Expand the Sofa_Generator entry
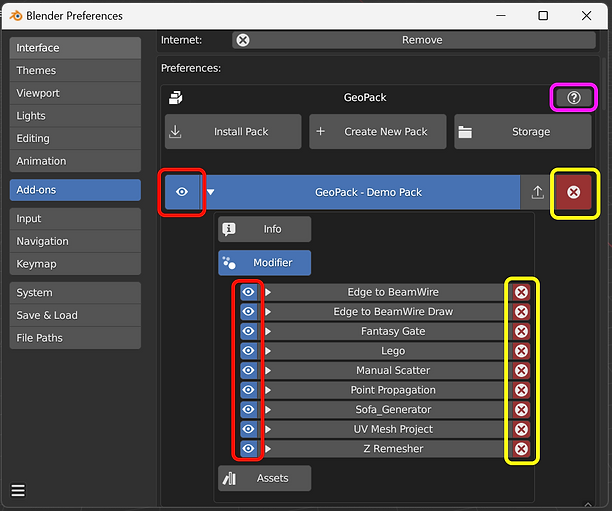Screen dimensions: 612x511 click(268, 409)
